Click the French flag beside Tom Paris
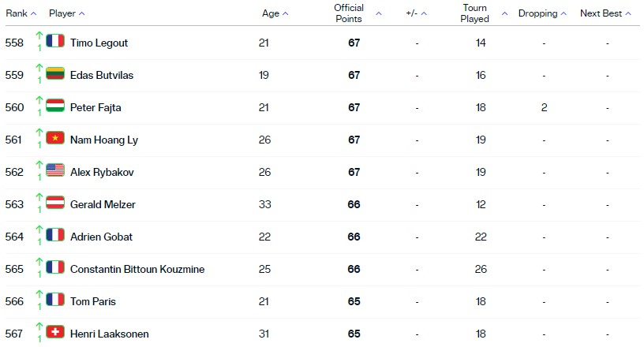The width and height of the screenshot is (644, 347). (55, 300)
